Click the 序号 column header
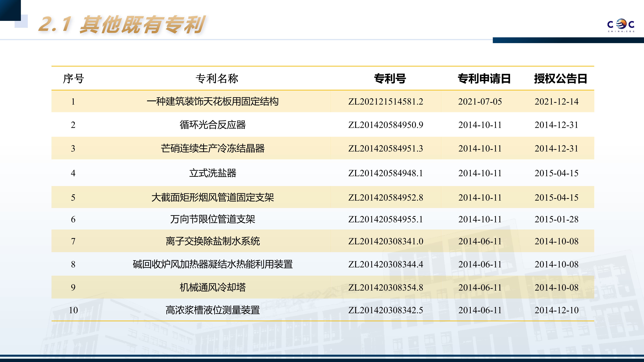This screenshot has height=362, width=644. 73,79
